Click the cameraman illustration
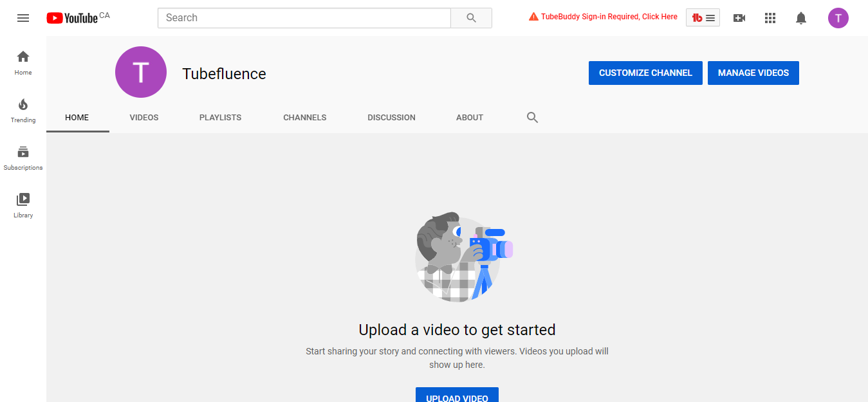This screenshot has height=402, width=868. (x=463, y=256)
